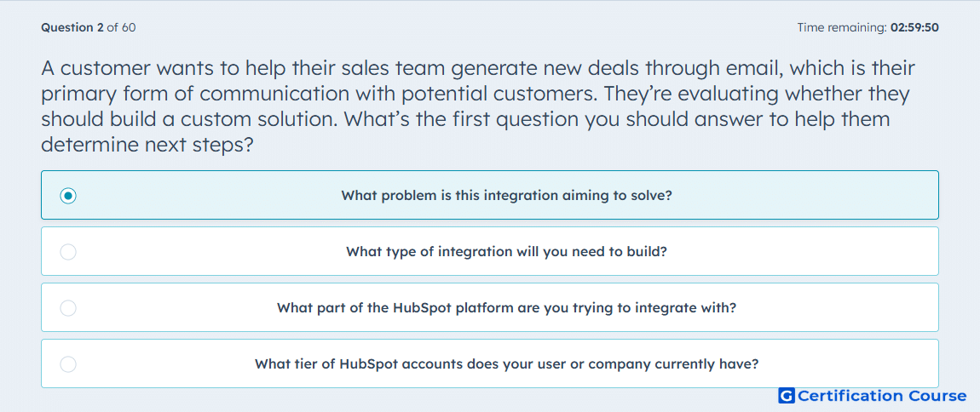Click the answer text 'What problem is this integration aiming to solve?'
Image resolution: width=980 pixels, height=412 pixels.
click(x=506, y=196)
